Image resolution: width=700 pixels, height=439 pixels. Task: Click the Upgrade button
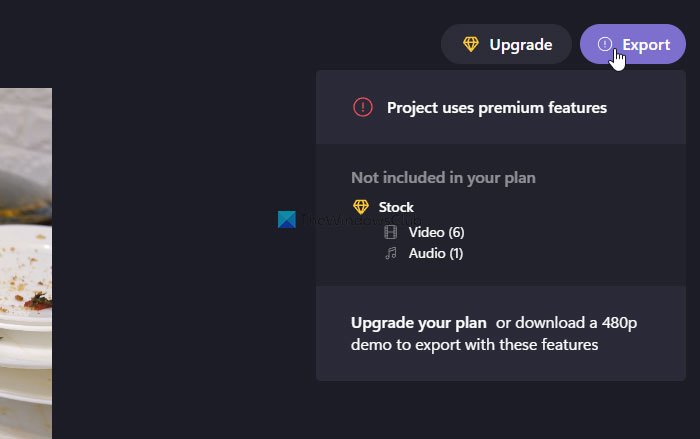pos(506,44)
